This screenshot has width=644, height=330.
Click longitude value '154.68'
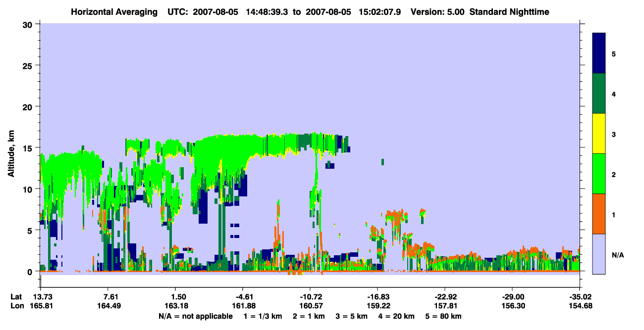pyautogui.click(x=580, y=306)
